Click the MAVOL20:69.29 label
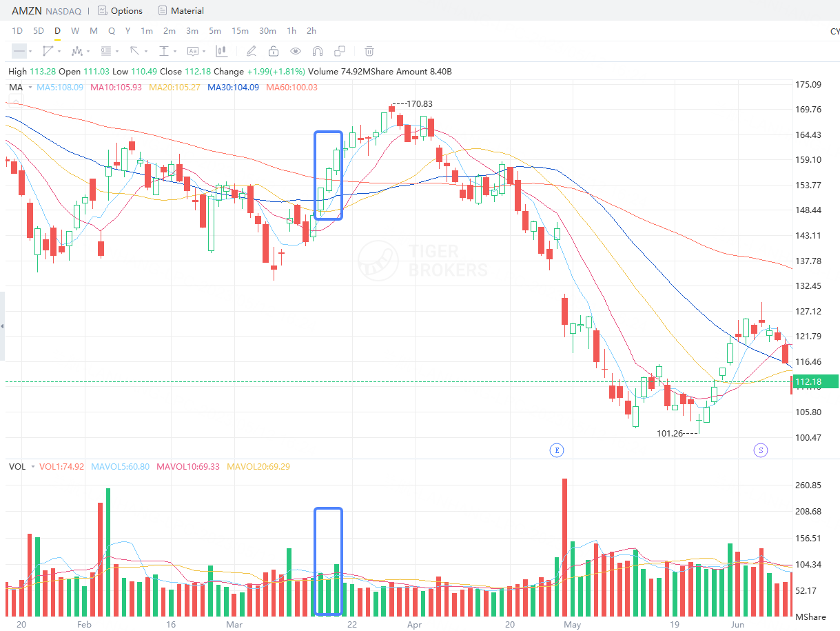The image size is (840, 631). [x=258, y=467]
